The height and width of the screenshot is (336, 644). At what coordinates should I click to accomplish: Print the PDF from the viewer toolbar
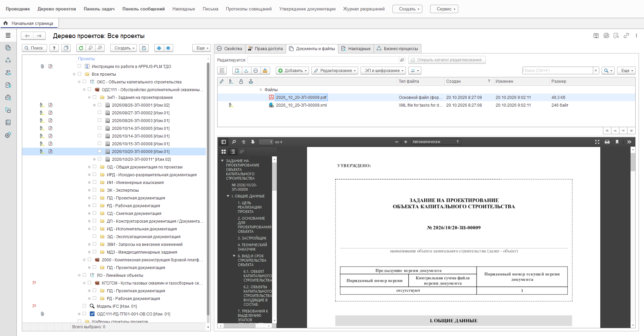607,142
